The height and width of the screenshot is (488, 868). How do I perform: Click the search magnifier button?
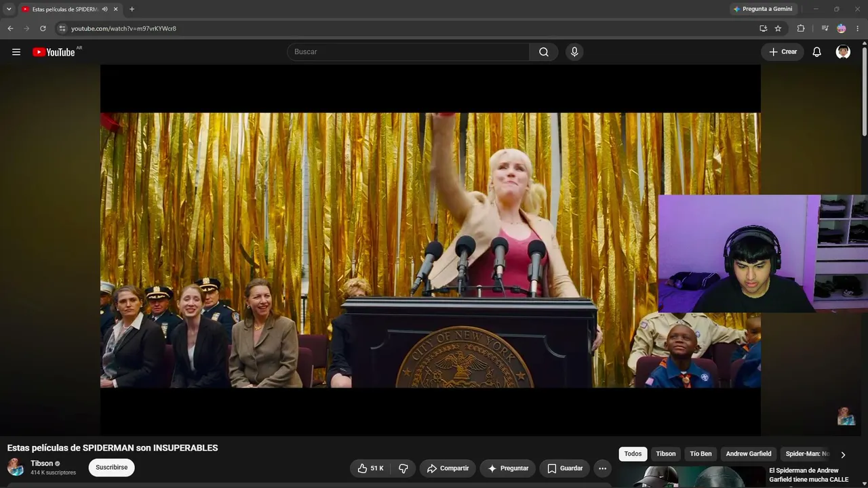544,52
